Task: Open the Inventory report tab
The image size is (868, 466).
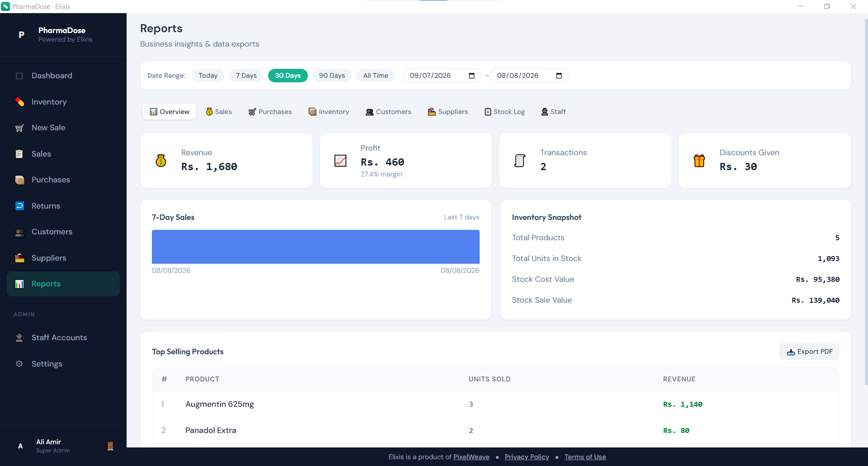Action: tap(329, 112)
